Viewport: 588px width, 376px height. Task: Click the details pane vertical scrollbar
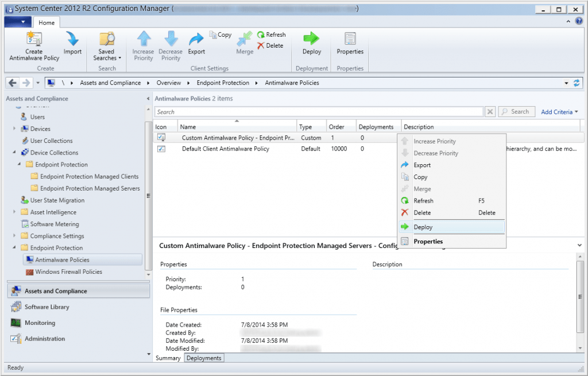580,296
